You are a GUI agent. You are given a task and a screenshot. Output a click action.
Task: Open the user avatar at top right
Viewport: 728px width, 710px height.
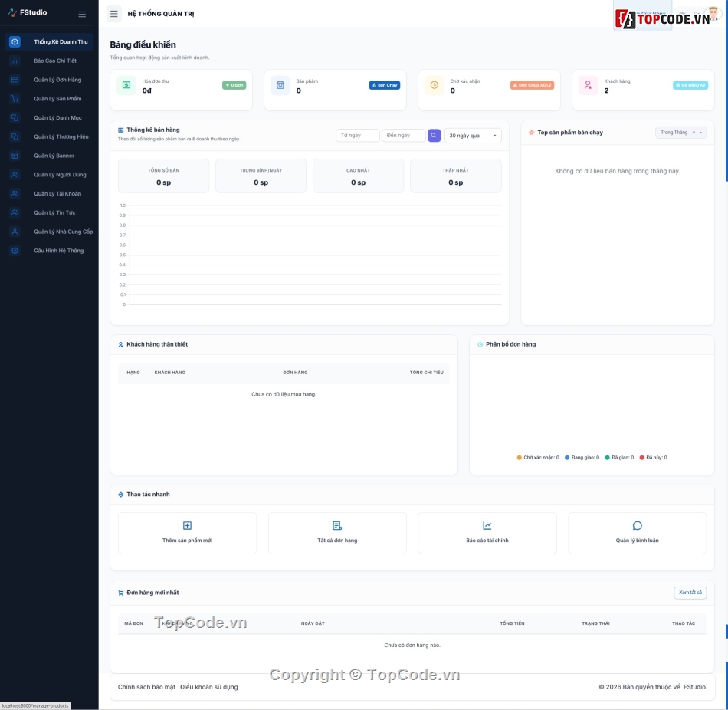pyautogui.click(x=713, y=14)
